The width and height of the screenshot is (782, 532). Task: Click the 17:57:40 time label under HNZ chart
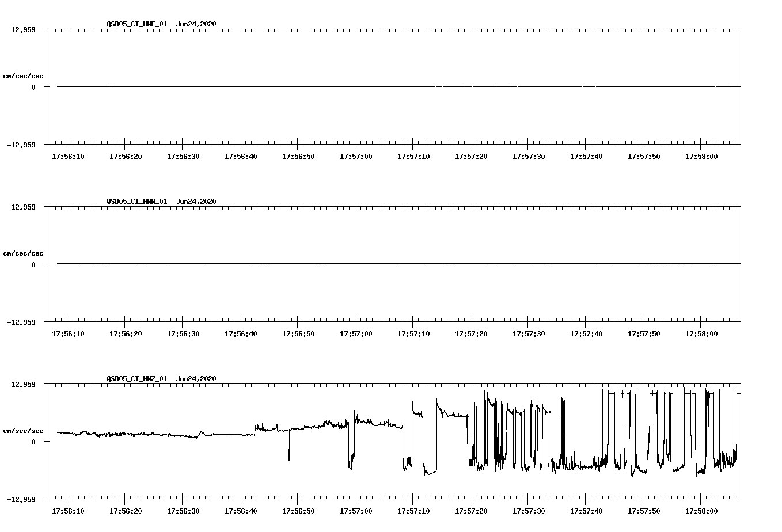586,511
